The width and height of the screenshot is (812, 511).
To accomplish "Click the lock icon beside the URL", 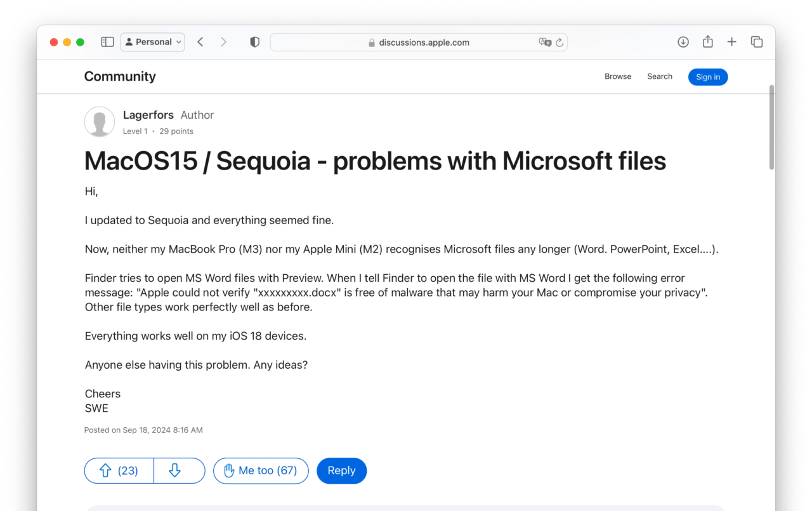I will tap(372, 43).
